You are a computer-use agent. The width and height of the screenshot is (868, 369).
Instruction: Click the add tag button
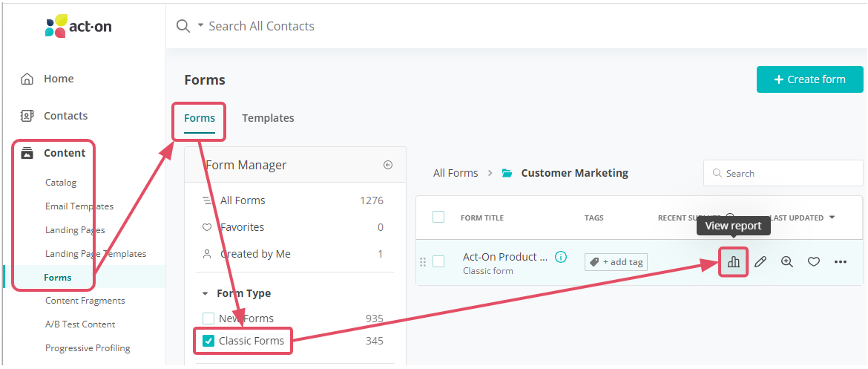(616, 262)
